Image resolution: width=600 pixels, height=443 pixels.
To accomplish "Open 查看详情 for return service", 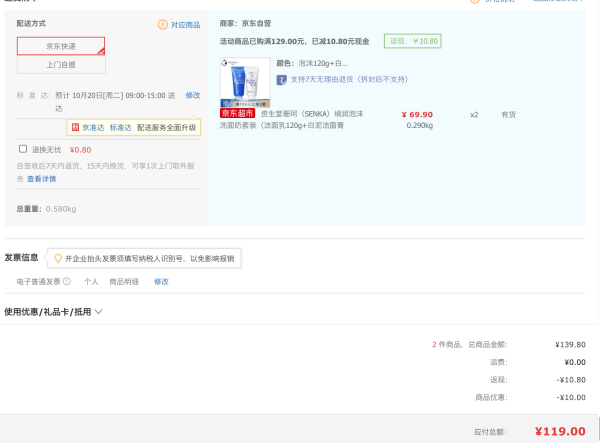I will click(41, 179).
